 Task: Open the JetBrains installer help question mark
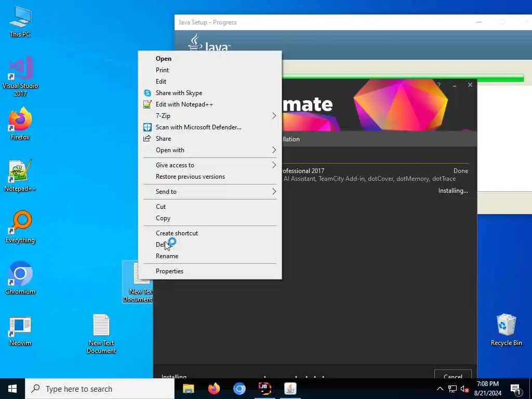[438, 85]
